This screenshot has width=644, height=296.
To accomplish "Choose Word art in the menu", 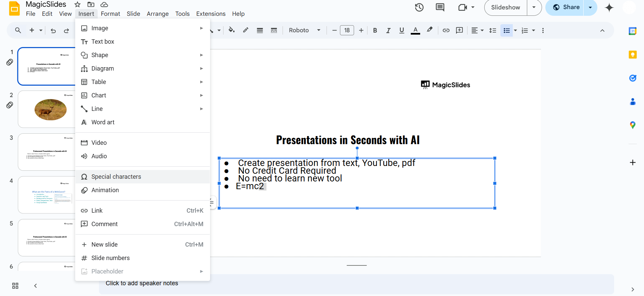I will click(x=103, y=122).
